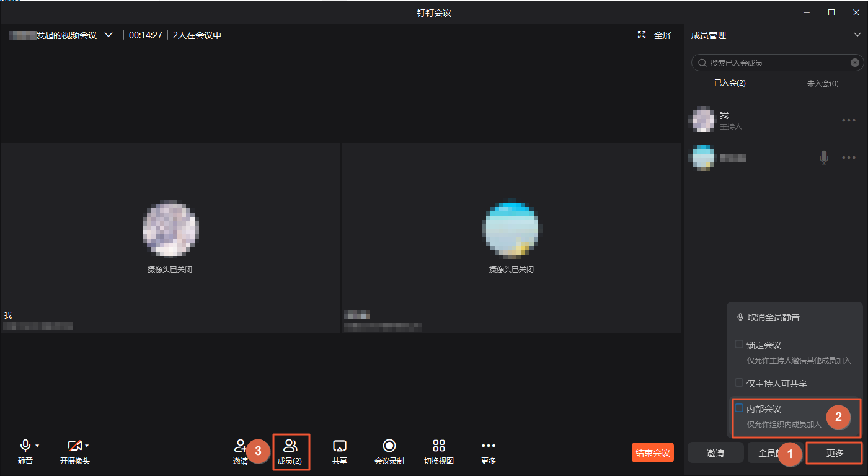End the meeting with 结束会议
This screenshot has height=476, width=868.
click(x=653, y=452)
